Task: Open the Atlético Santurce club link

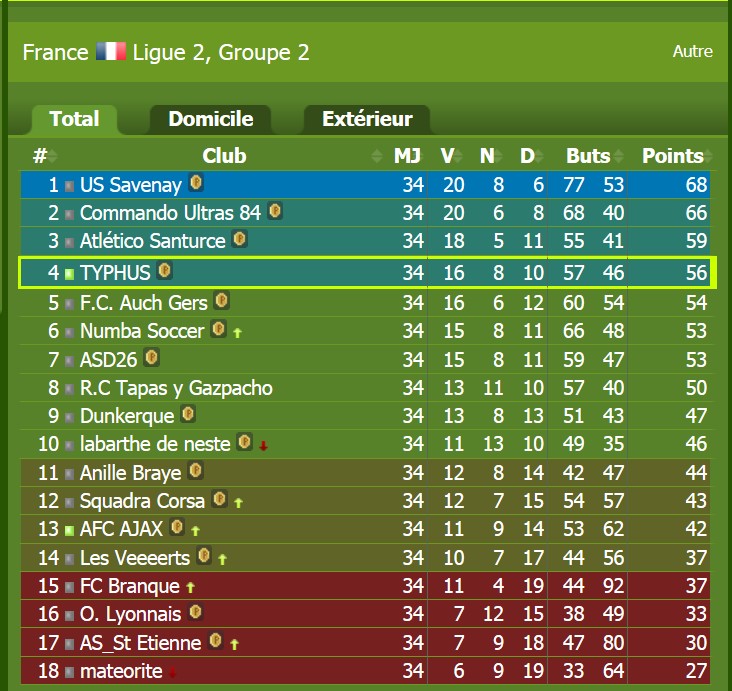Action: coord(153,241)
